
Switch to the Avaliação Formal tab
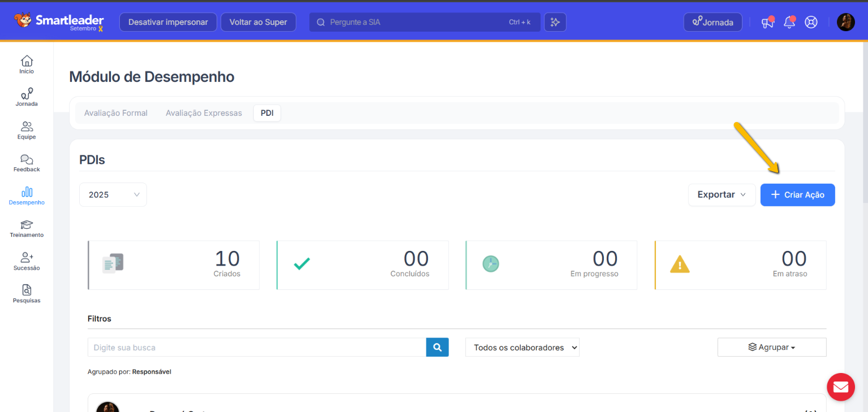(116, 113)
